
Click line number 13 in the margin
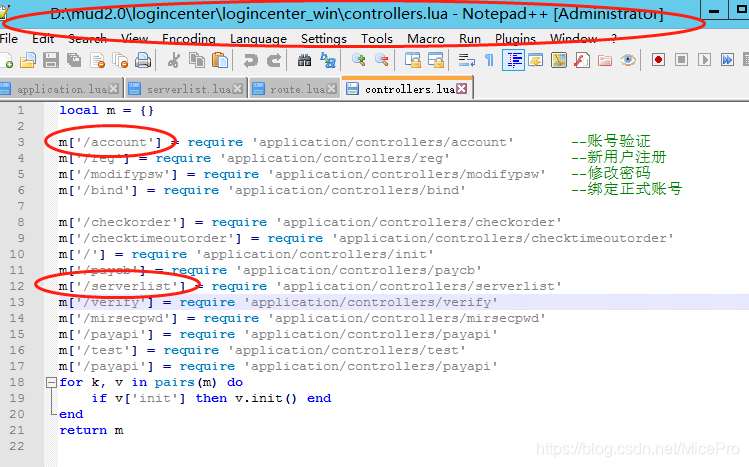click(x=17, y=302)
